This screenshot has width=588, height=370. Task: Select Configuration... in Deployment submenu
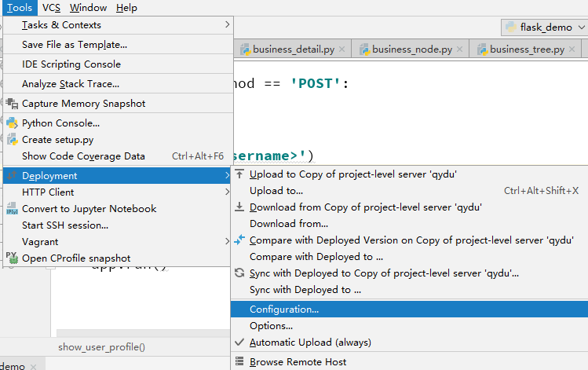(x=284, y=309)
